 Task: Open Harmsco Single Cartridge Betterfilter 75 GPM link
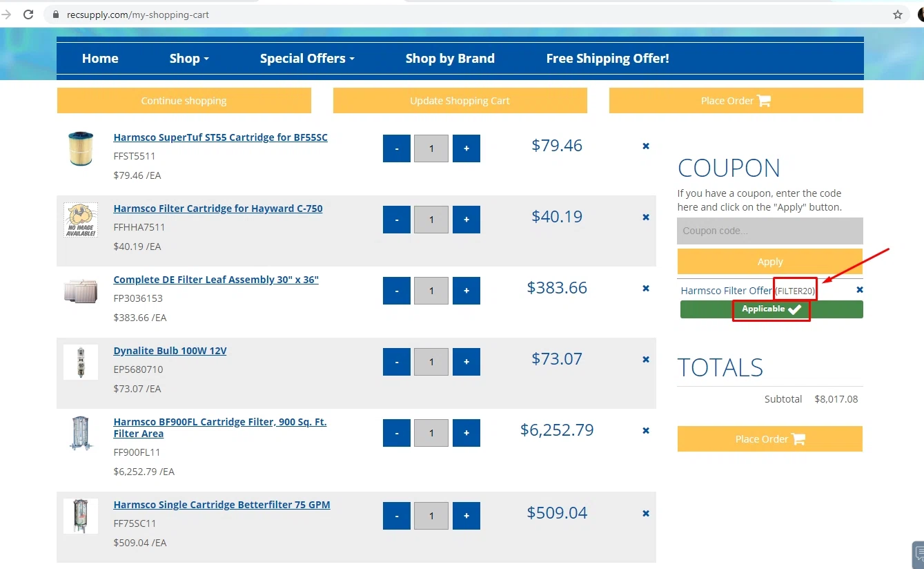[x=222, y=505]
